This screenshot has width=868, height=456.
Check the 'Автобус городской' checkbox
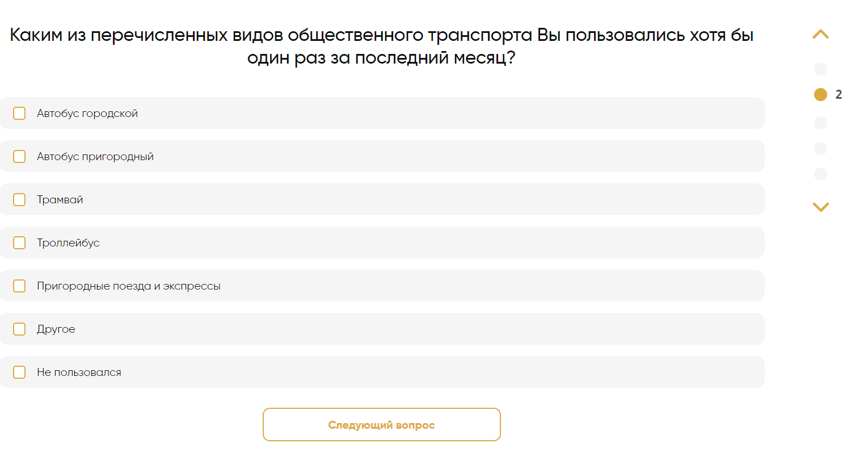(19, 113)
